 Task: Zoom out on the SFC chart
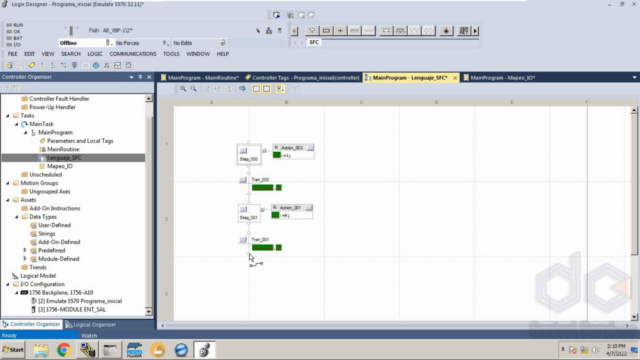point(193,89)
